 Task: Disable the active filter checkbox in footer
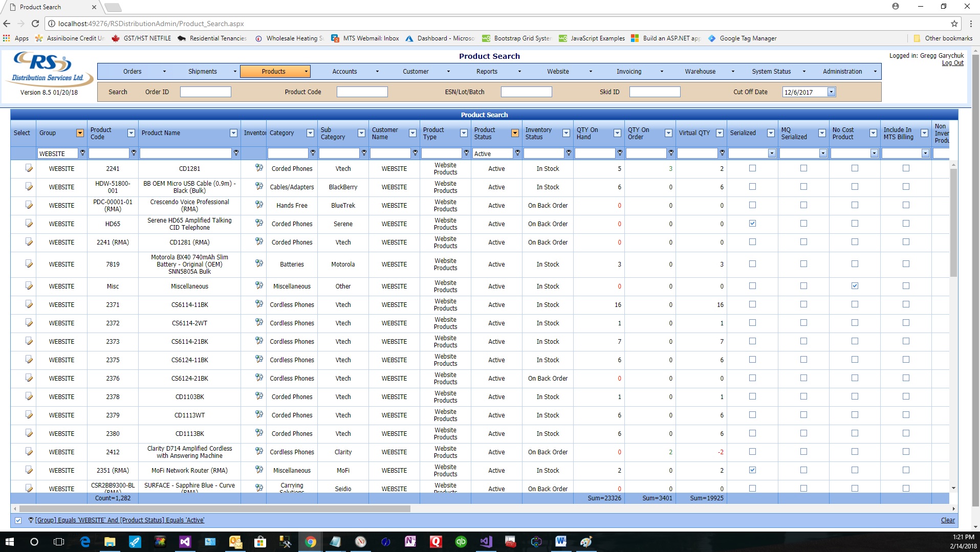click(18, 520)
